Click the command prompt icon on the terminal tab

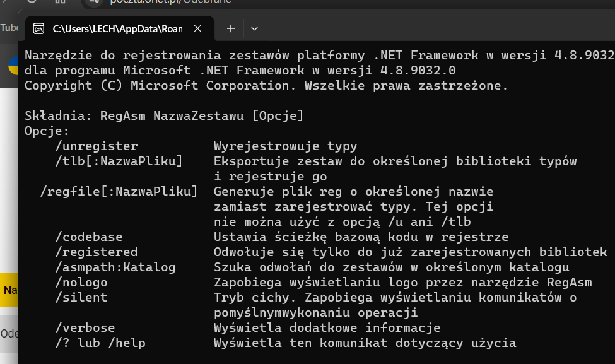pyautogui.click(x=38, y=28)
